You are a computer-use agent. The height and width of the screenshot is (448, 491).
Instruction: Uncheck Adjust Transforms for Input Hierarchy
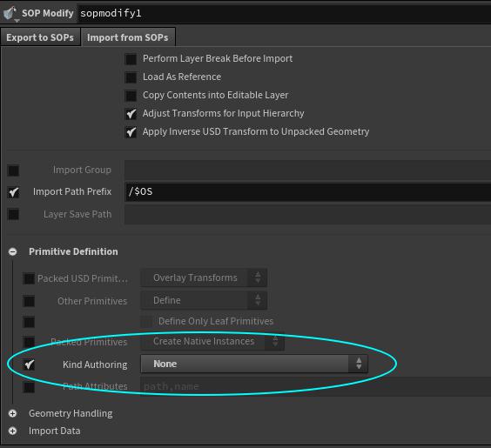(x=131, y=114)
